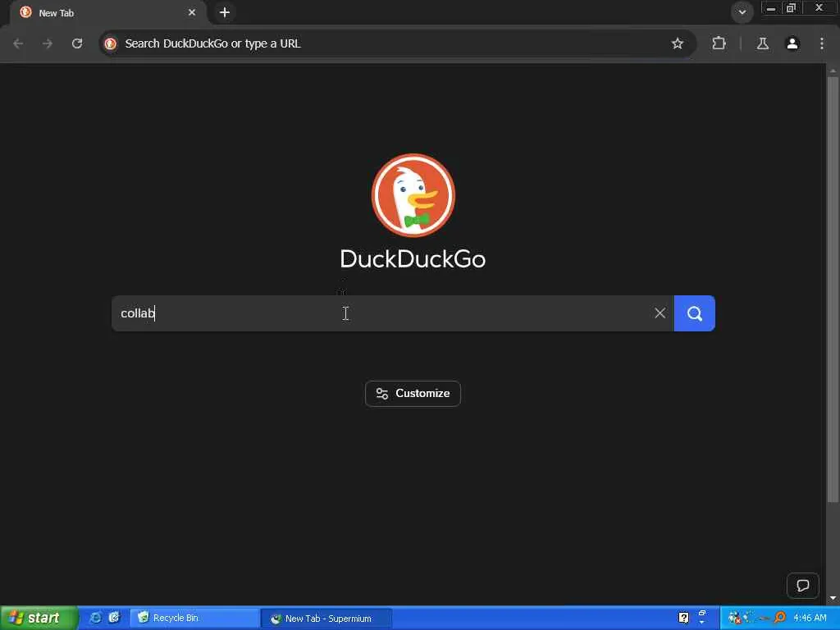Bookmark this tab with the star icon

tap(677, 43)
